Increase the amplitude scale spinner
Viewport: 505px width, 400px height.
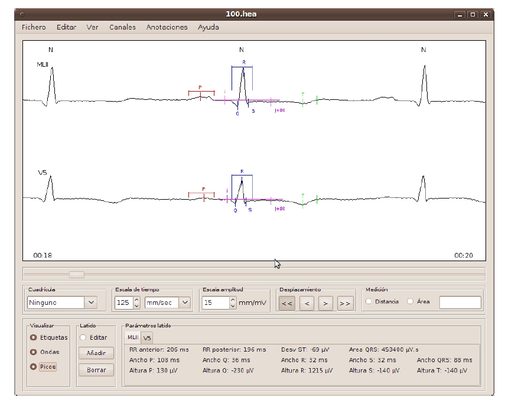233,300
